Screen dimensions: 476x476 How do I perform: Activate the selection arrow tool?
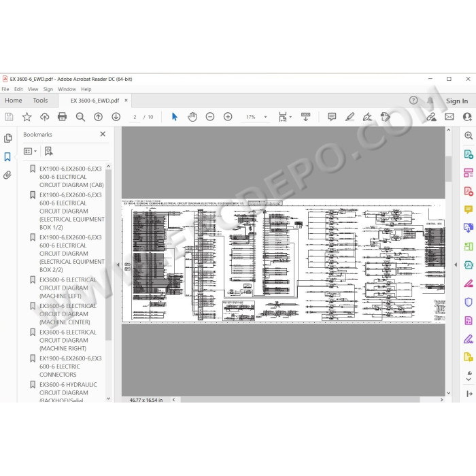[x=175, y=117]
